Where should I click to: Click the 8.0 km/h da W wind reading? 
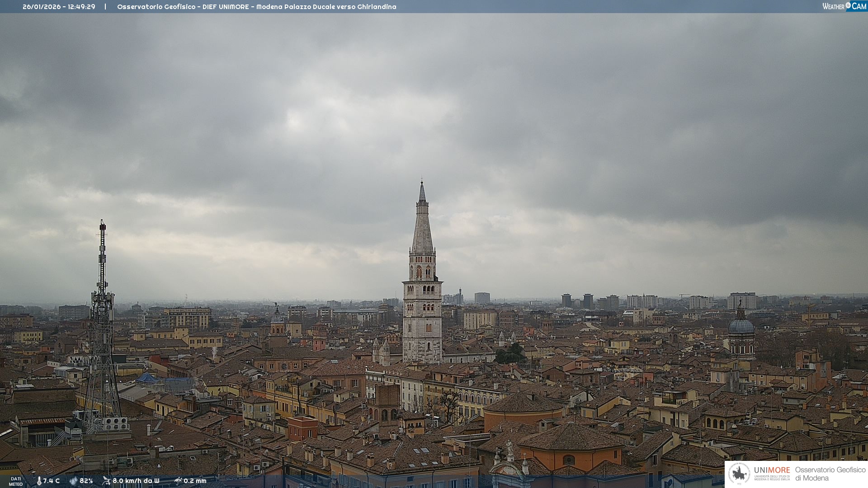point(136,481)
